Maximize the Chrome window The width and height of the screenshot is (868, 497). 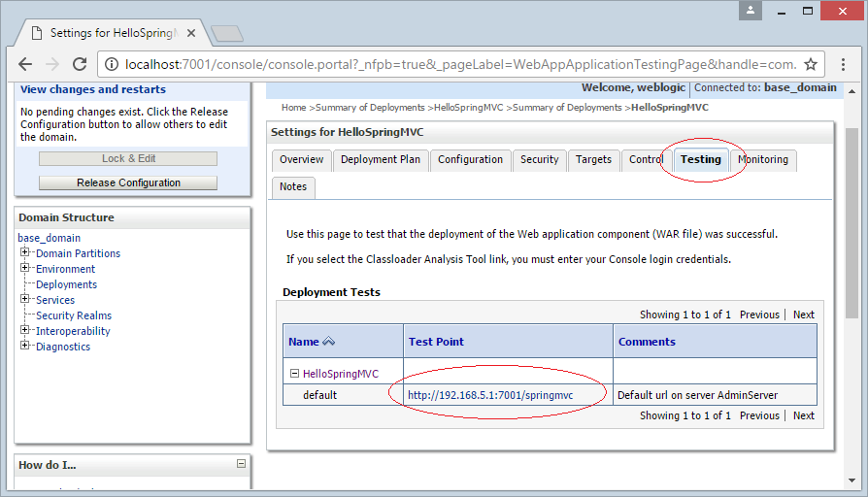tap(808, 11)
